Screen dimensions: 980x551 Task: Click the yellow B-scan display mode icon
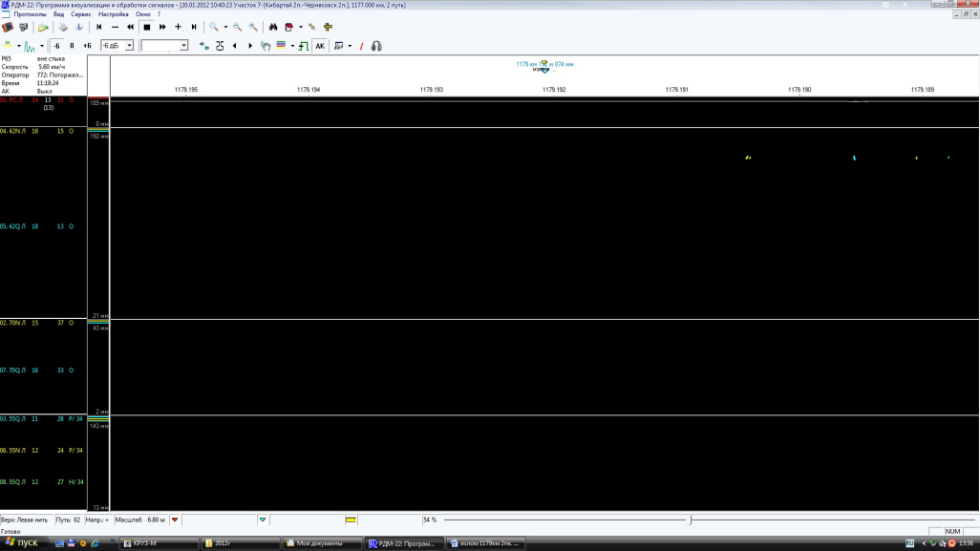point(8,46)
